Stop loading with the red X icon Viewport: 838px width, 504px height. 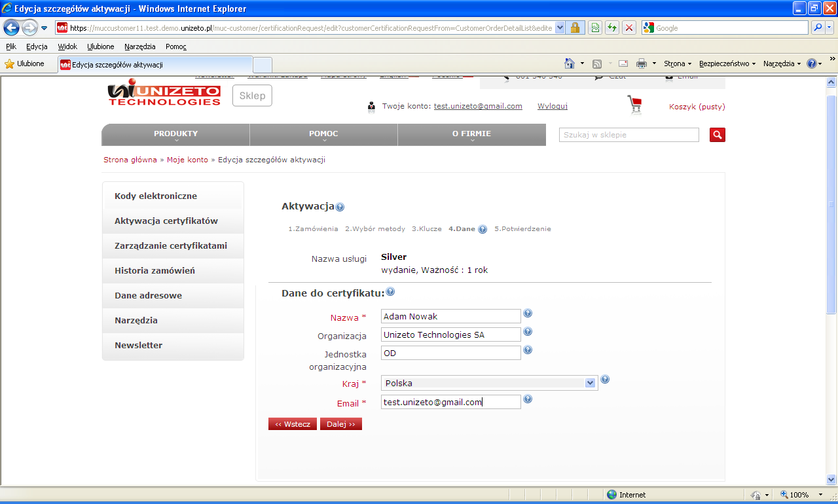click(629, 27)
